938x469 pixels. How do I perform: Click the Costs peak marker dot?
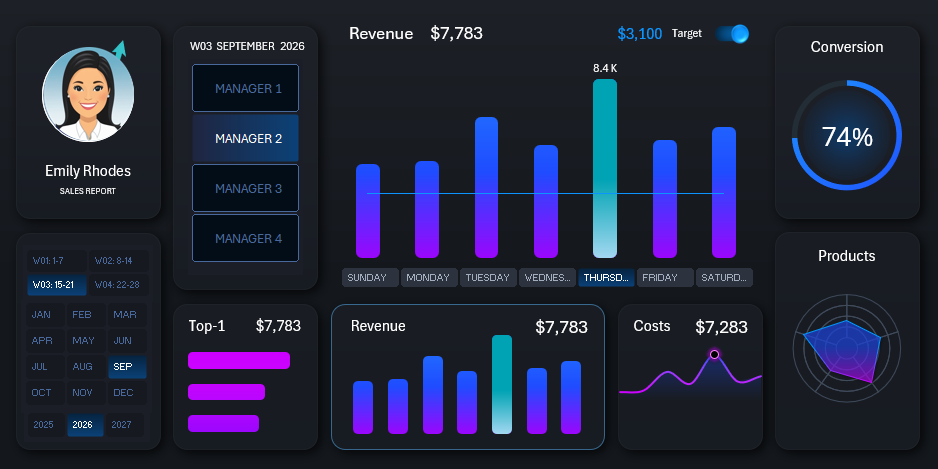[x=714, y=354]
